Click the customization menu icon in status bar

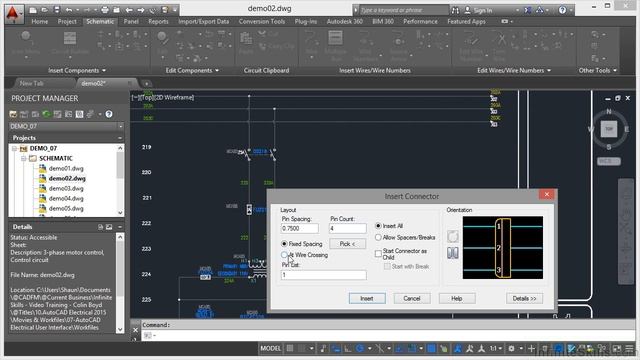[629, 348]
